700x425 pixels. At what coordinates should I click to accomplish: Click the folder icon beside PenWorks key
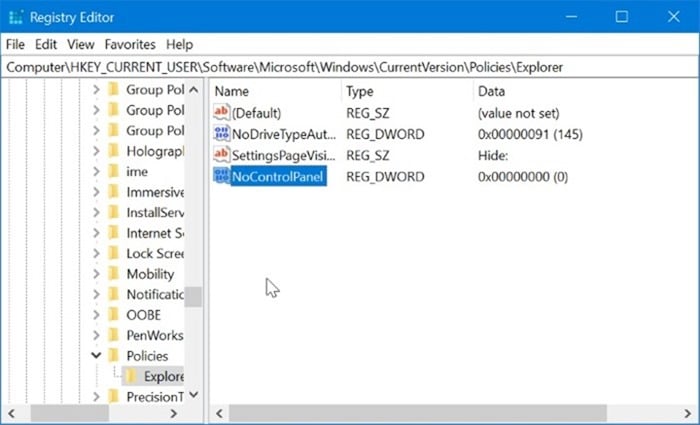(114, 335)
